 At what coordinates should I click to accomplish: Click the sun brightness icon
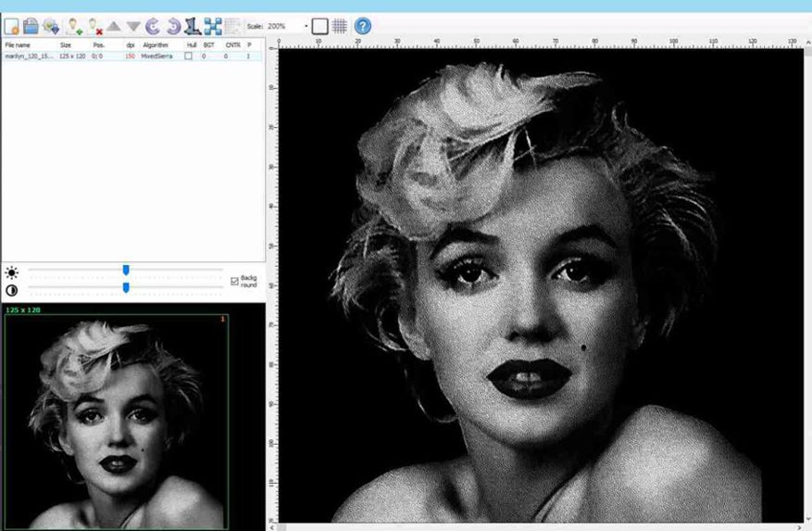coord(11,272)
